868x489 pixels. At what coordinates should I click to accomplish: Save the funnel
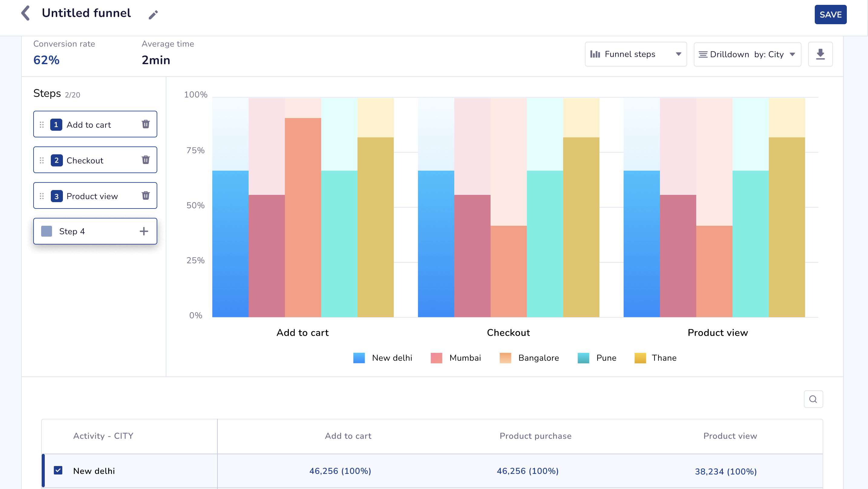tap(830, 15)
